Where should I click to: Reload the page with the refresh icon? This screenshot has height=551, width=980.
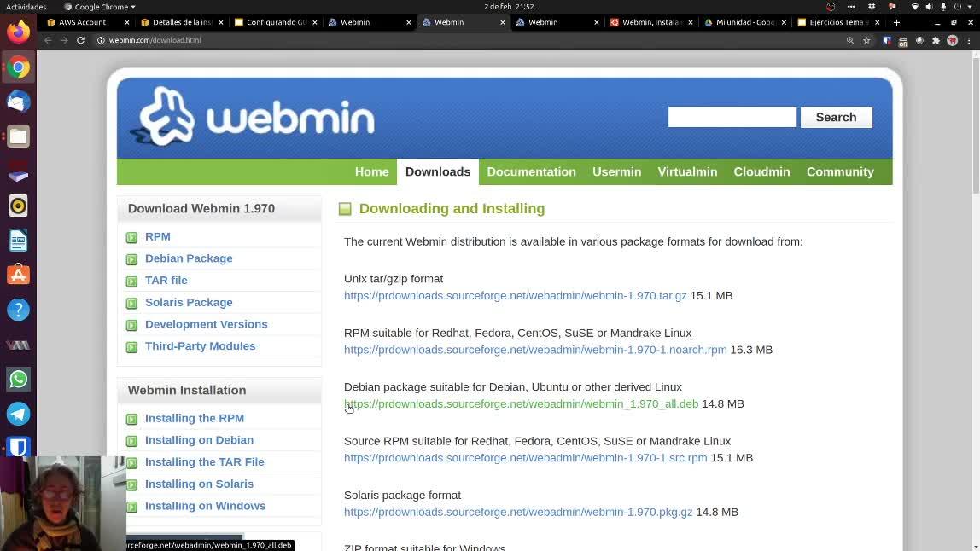point(80,40)
